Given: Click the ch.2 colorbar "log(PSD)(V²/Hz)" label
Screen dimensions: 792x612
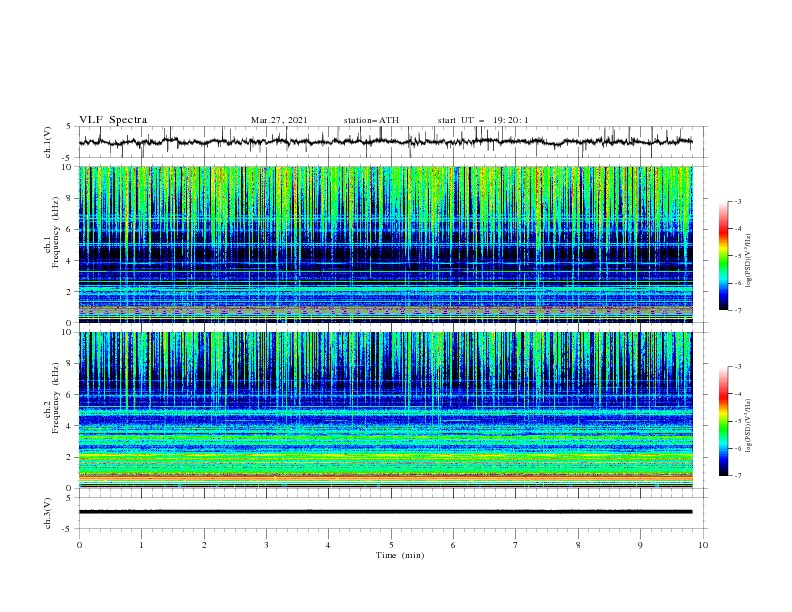Looking at the screenshot, I should [x=749, y=426].
